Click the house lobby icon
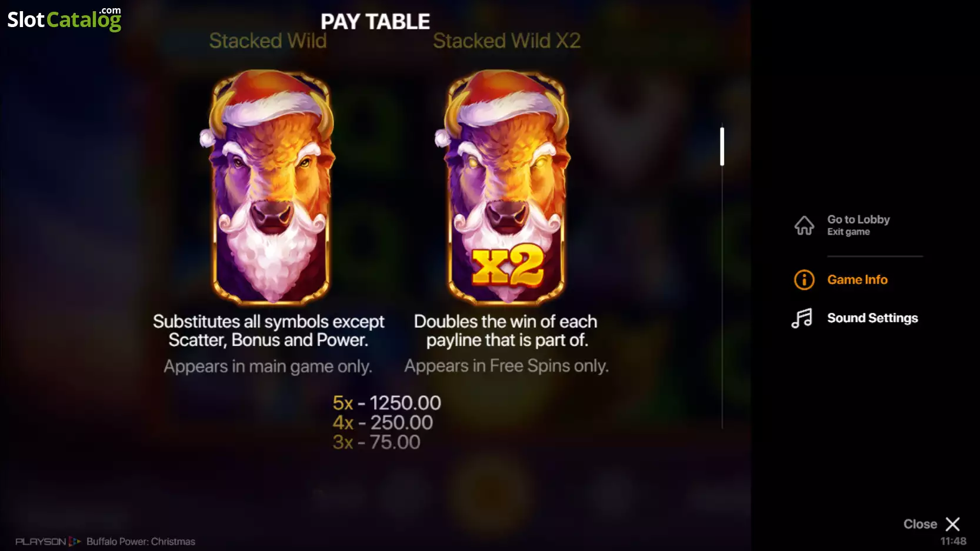Screen dimensions: 980x551 point(804,225)
